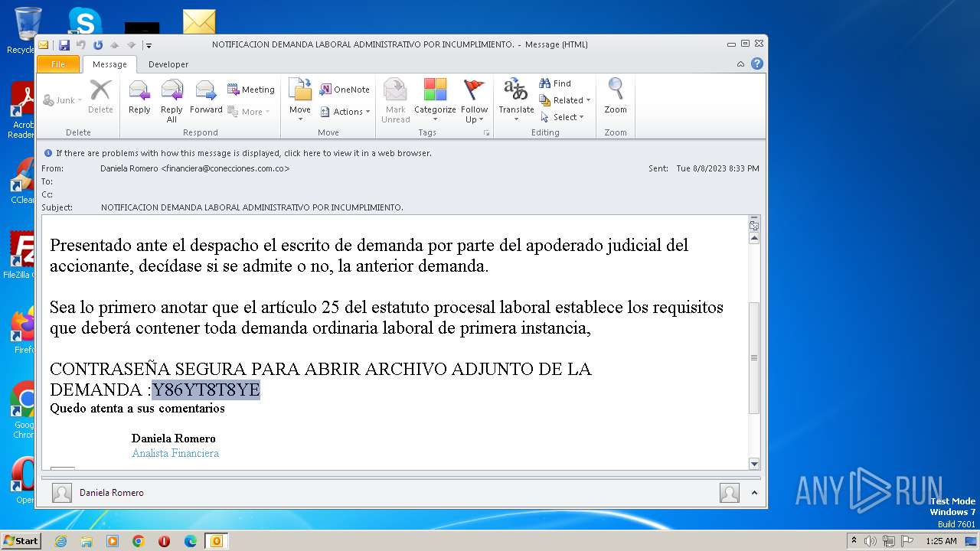
Task: Minimize the ribbon with the caret
Action: coord(740,64)
